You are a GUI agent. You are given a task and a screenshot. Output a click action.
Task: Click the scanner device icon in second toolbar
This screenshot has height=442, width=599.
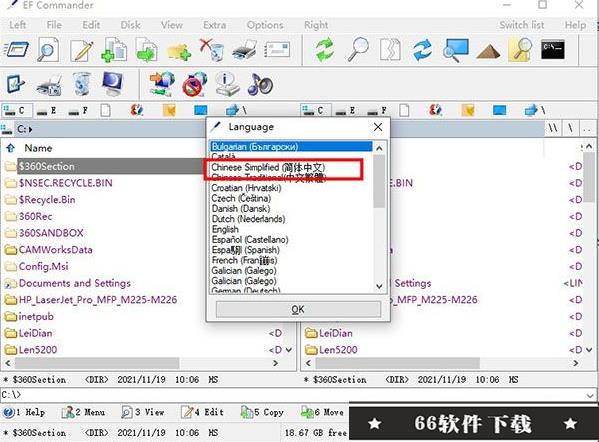click(49, 84)
